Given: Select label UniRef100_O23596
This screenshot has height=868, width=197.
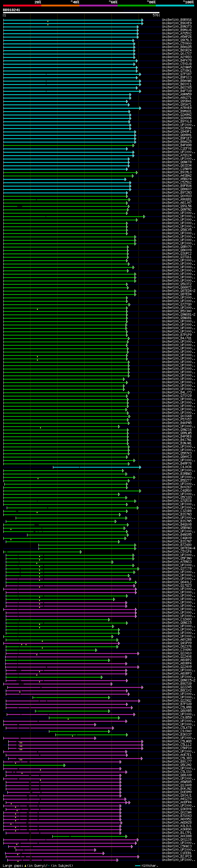Looking at the screenshot, I should click(x=177, y=128).
